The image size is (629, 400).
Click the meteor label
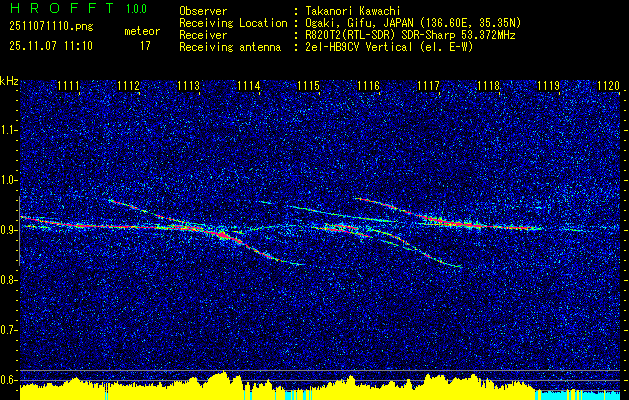(x=142, y=31)
